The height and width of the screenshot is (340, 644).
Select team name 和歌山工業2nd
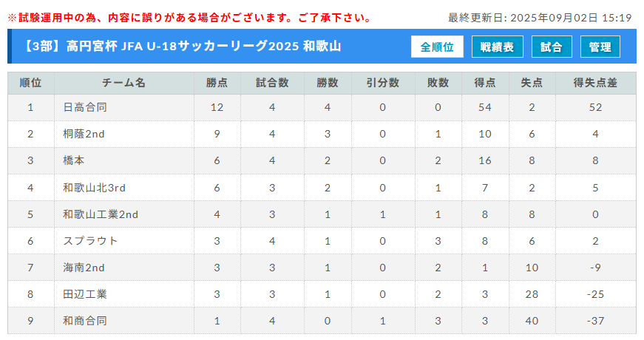[101, 214]
